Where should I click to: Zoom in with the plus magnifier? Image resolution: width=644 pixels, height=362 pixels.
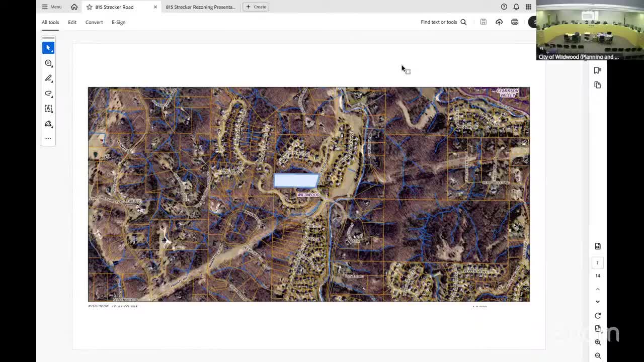[598, 342]
